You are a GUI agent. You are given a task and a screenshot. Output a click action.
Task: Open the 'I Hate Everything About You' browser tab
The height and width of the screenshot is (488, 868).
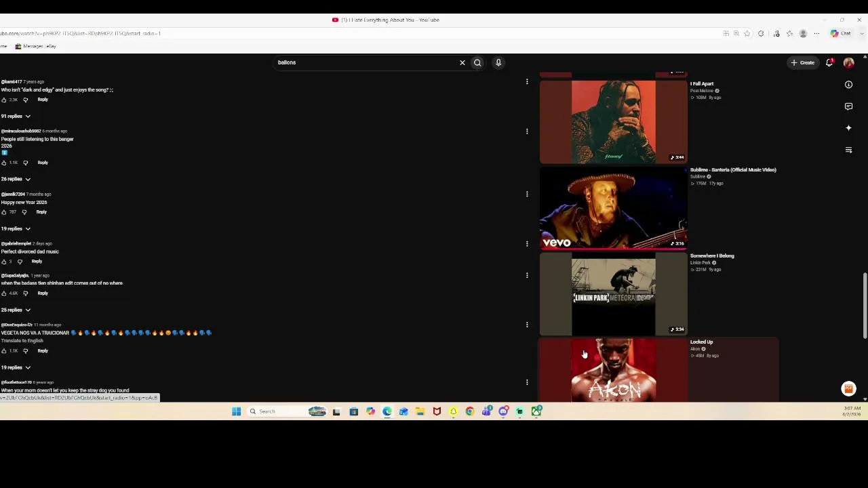[x=387, y=20]
